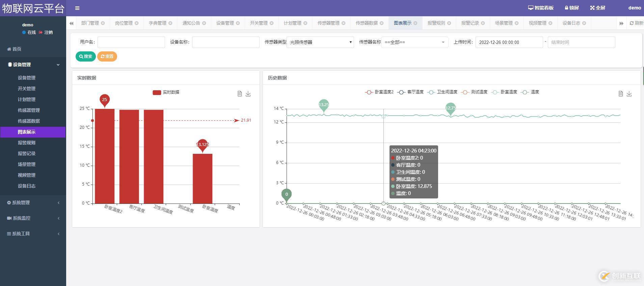Toggle 卫生间温度 legend series
The width and height of the screenshot is (644, 286).
(x=442, y=92)
